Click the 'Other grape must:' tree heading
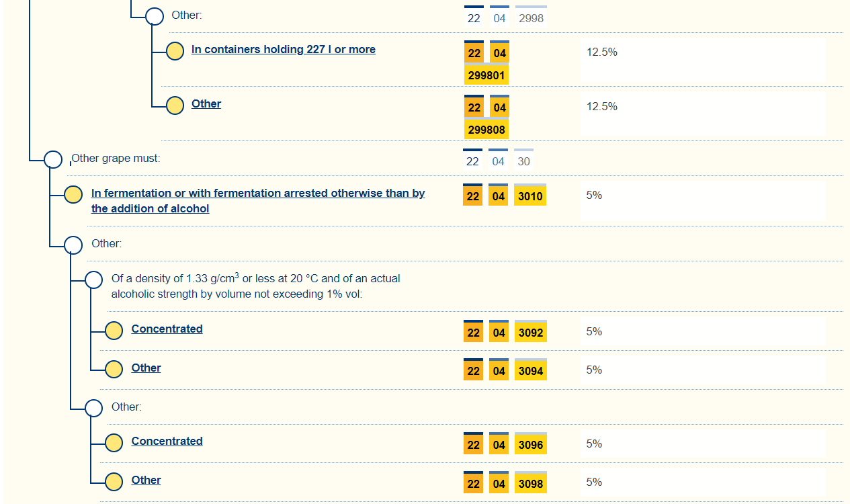The image size is (850, 504). point(116,159)
